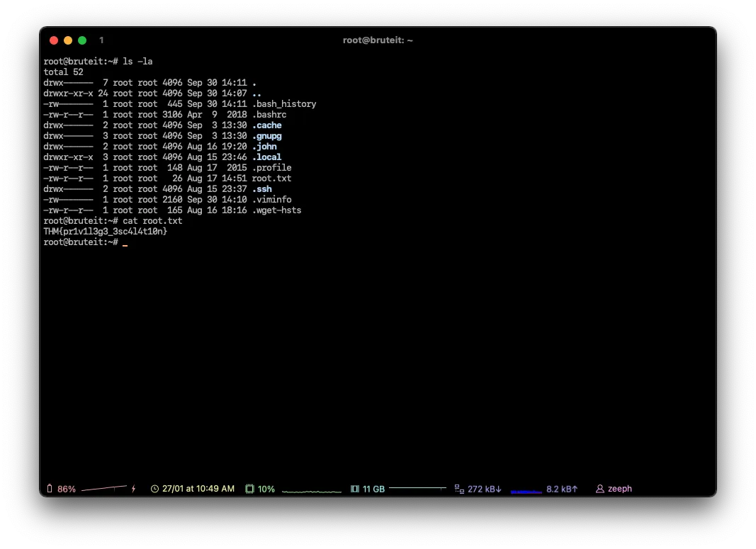Click the .bash_history file entry
The height and width of the screenshot is (549, 756).
click(x=284, y=104)
